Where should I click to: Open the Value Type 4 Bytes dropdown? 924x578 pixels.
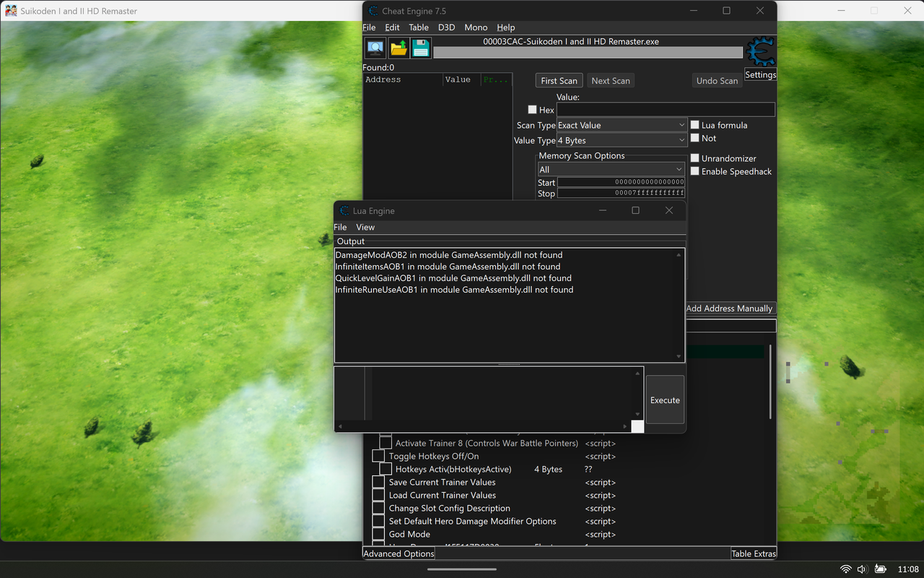[x=622, y=141]
